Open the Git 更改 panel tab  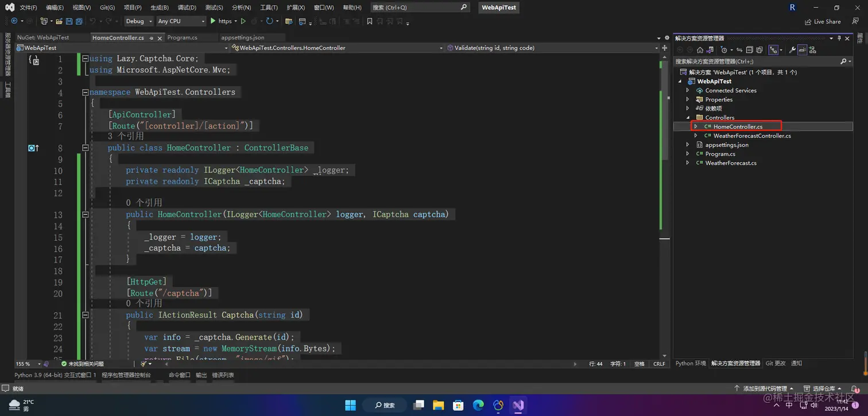776,363
